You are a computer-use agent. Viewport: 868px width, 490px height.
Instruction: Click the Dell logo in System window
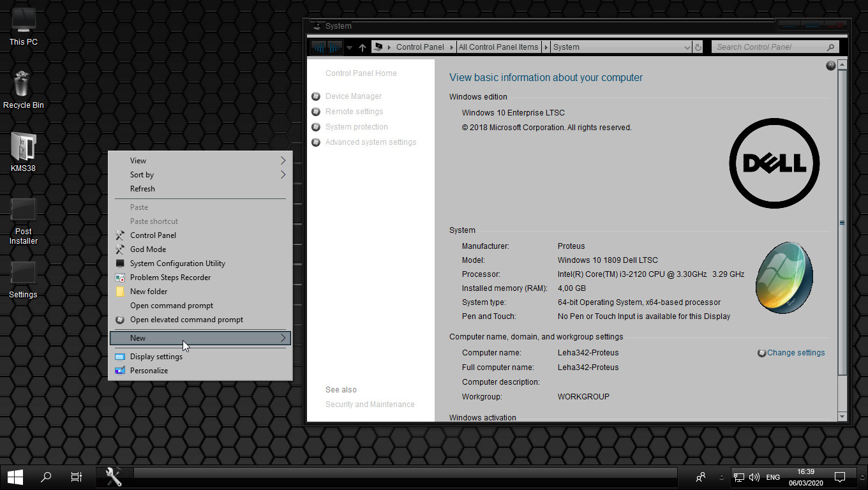(x=774, y=163)
